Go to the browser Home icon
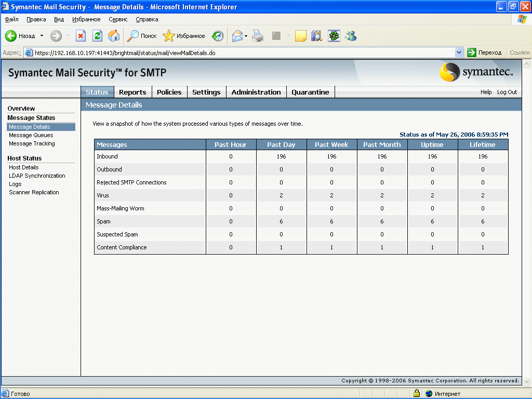 click(114, 36)
